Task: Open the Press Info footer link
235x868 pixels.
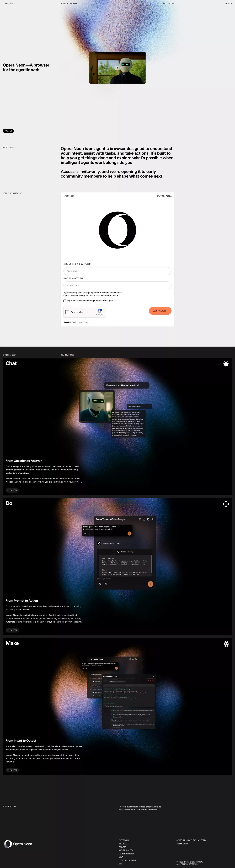Action: coord(182,843)
